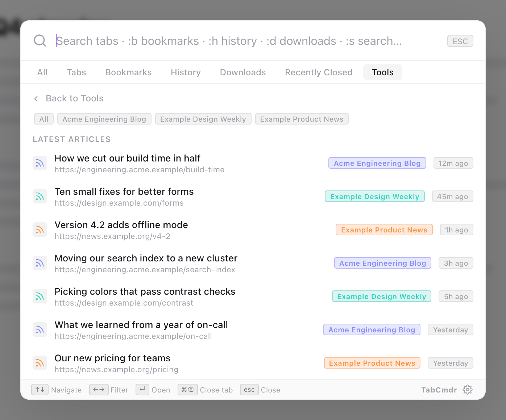The height and width of the screenshot is (420, 506).
Task: Click the magnifier search icon
Action: click(x=40, y=41)
